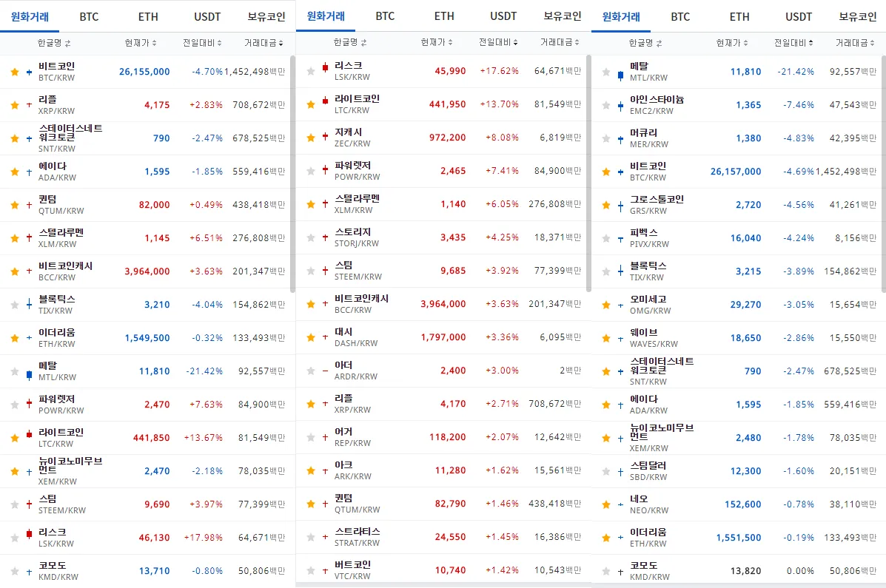
Task: Switch to ETH tab above the 리스크 list
Action: tap(444, 16)
